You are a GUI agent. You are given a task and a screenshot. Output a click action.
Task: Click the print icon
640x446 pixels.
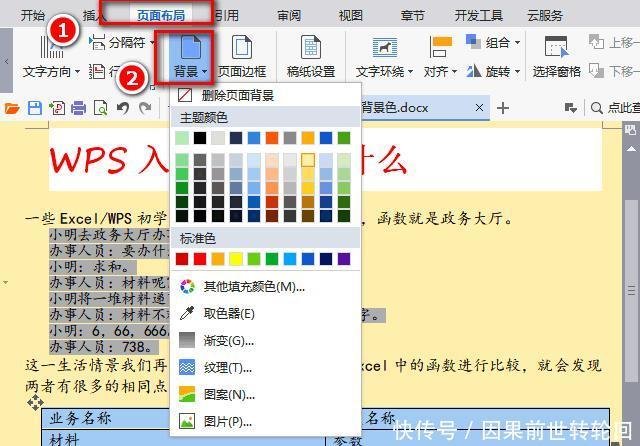coord(78,108)
